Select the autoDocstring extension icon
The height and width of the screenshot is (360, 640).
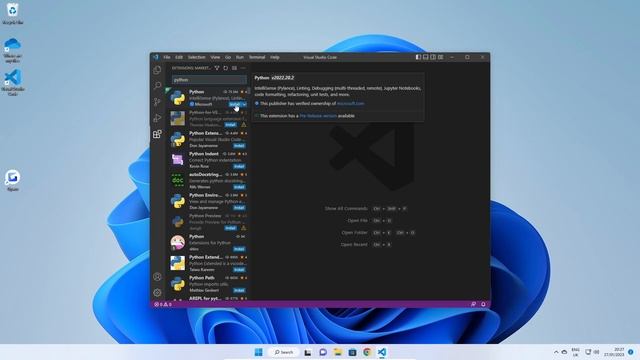click(x=178, y=180)
